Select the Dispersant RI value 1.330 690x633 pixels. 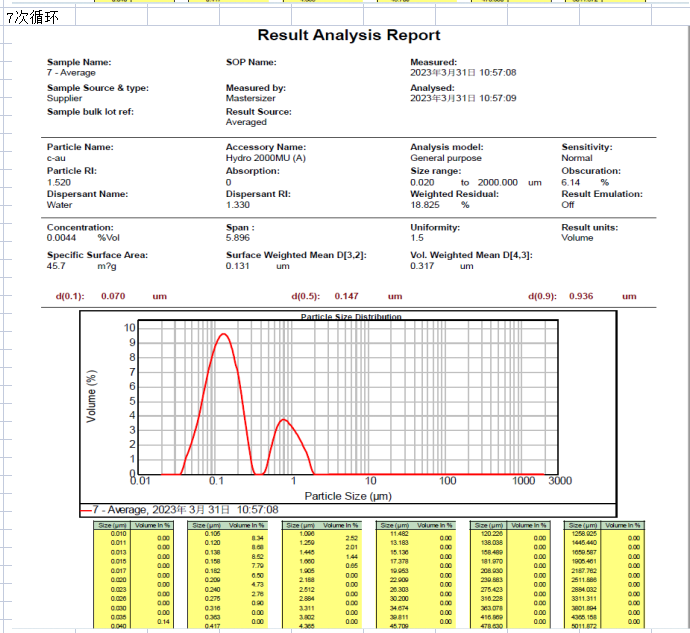point(238,205)
